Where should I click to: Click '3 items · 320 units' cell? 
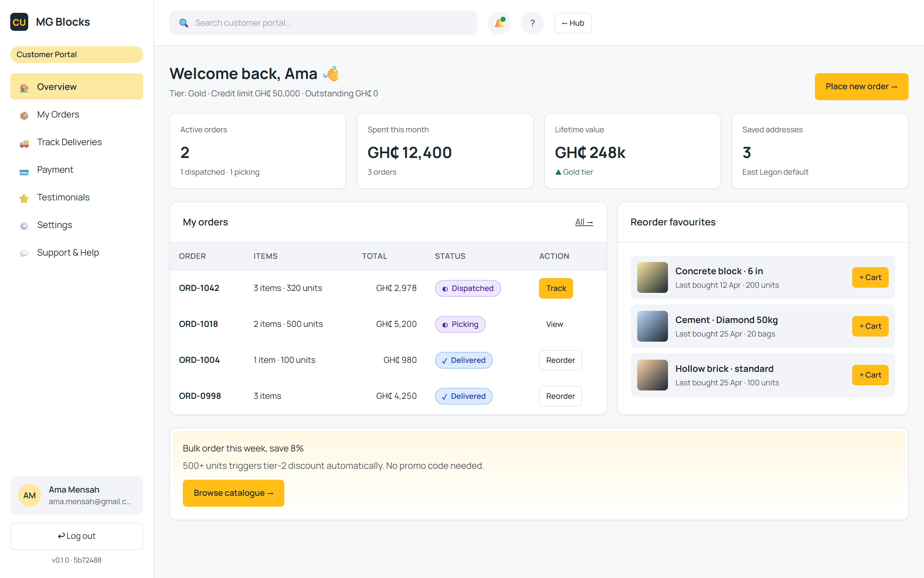(288, 288)
